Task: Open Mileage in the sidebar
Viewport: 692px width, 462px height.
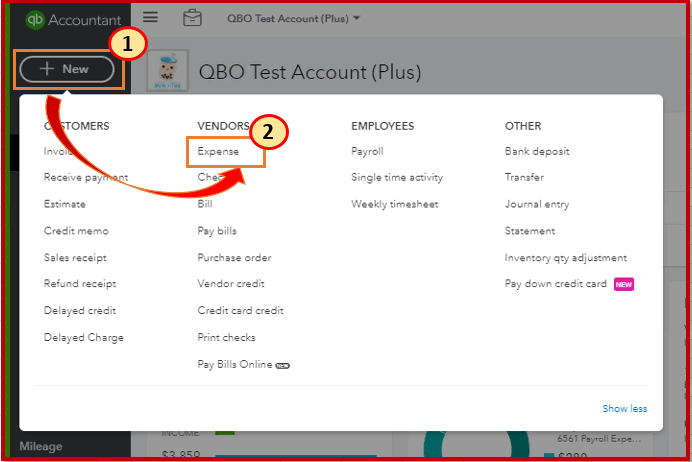Action: tap(41, 447)
